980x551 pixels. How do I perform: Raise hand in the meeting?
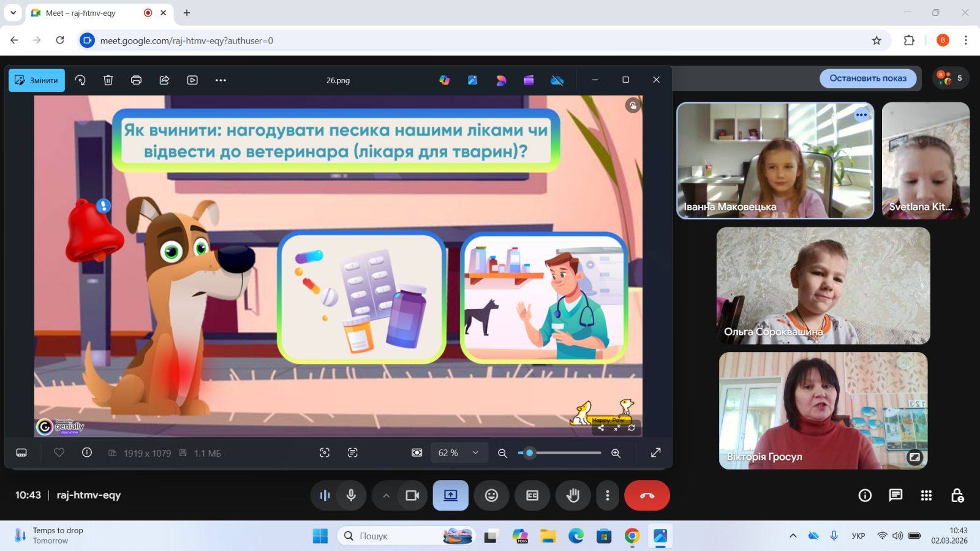(x=573, y=495)
